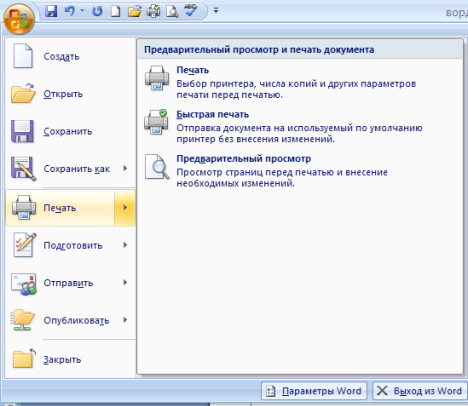Click the round Office button
468x406 pixels.
pyautogui.click(x=19, y=18)
